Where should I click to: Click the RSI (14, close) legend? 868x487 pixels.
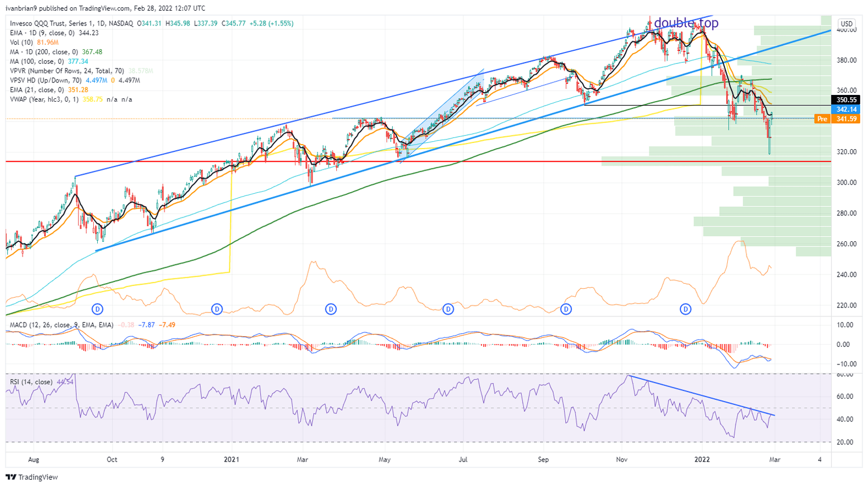coord(32,382)
